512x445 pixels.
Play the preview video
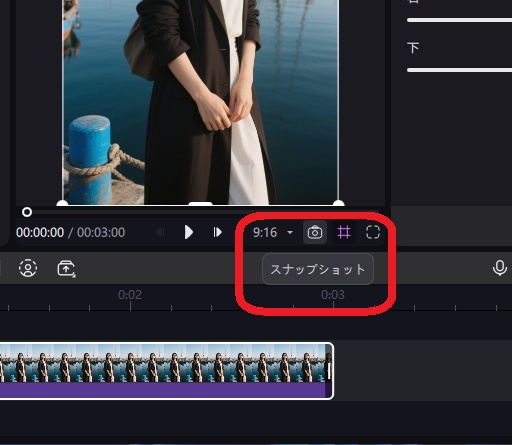pos(189,232)
